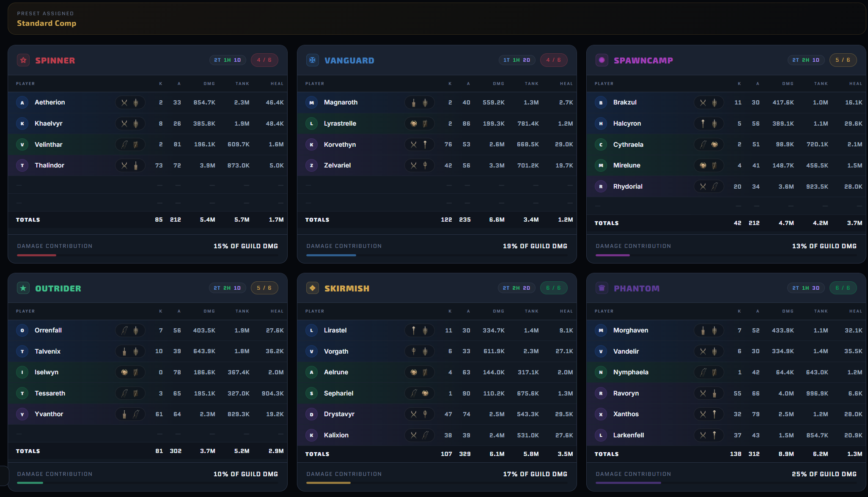Select Magnaroth's avatar badge
The width and height of the screenshot is (868, 497).
coord(312,102)
